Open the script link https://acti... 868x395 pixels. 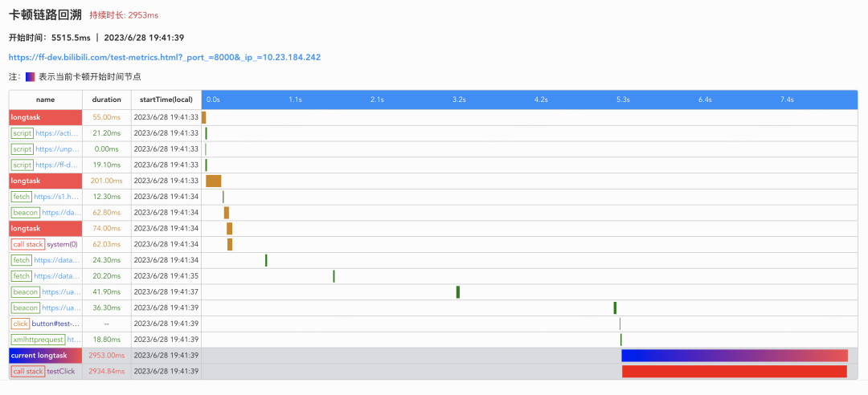pyautogui.click(x=57, y=133)
